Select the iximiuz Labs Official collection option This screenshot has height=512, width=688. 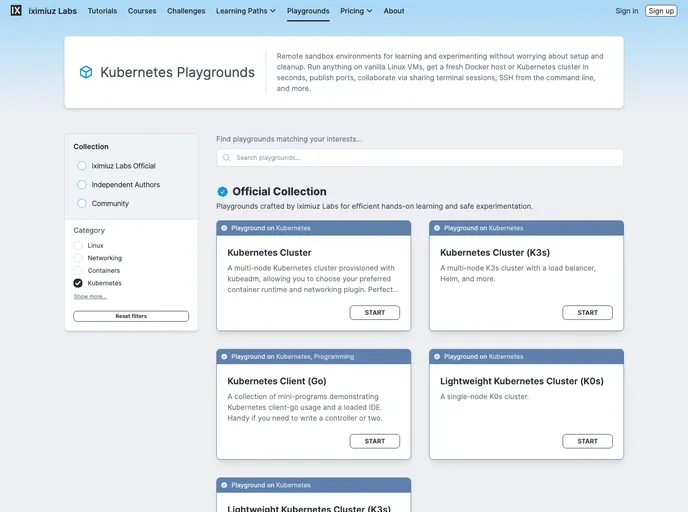[82, 166]
